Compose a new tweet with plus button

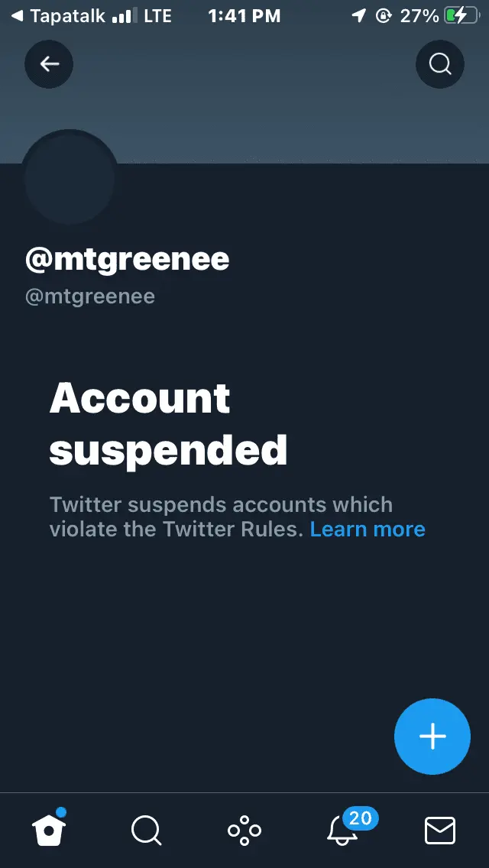tap(432, 736)
